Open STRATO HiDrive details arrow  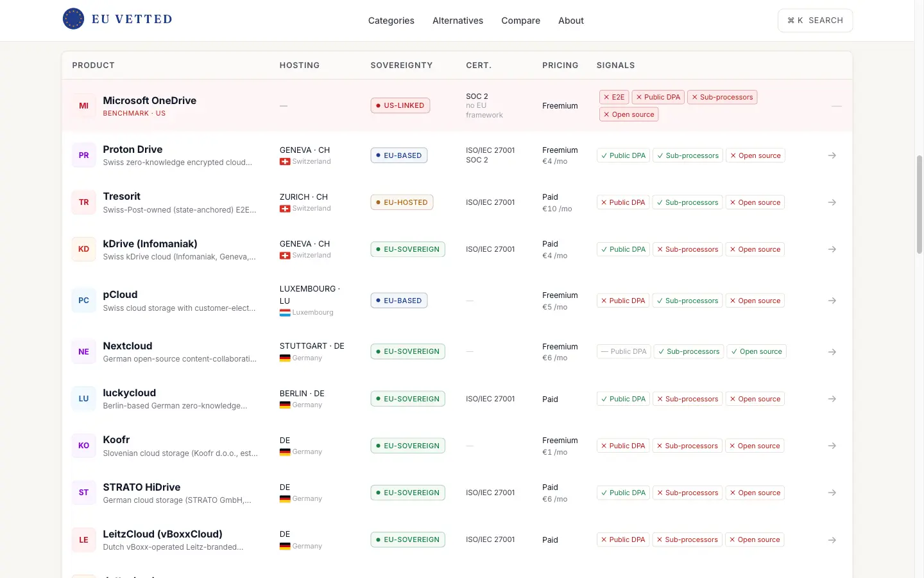pyautogui.click(x=832, y=493)
